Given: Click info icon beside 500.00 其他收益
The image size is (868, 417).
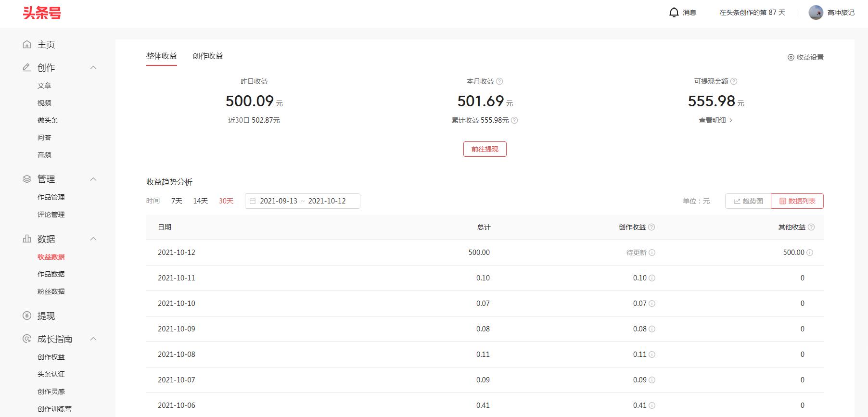Looking at the screenshot, I should click(810, 253).
